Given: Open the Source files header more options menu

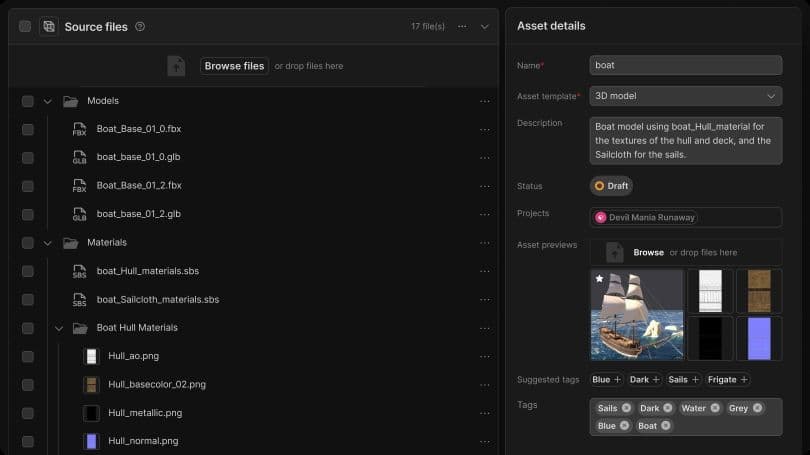Looking at the screenshot, I should coord(462,26).
